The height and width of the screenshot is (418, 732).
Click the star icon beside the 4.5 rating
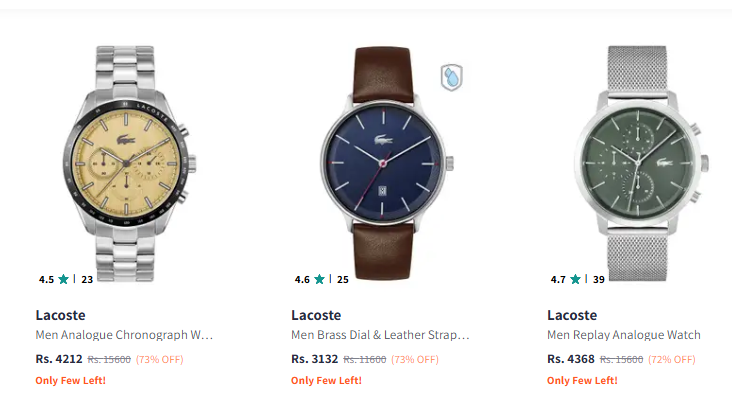63,279
